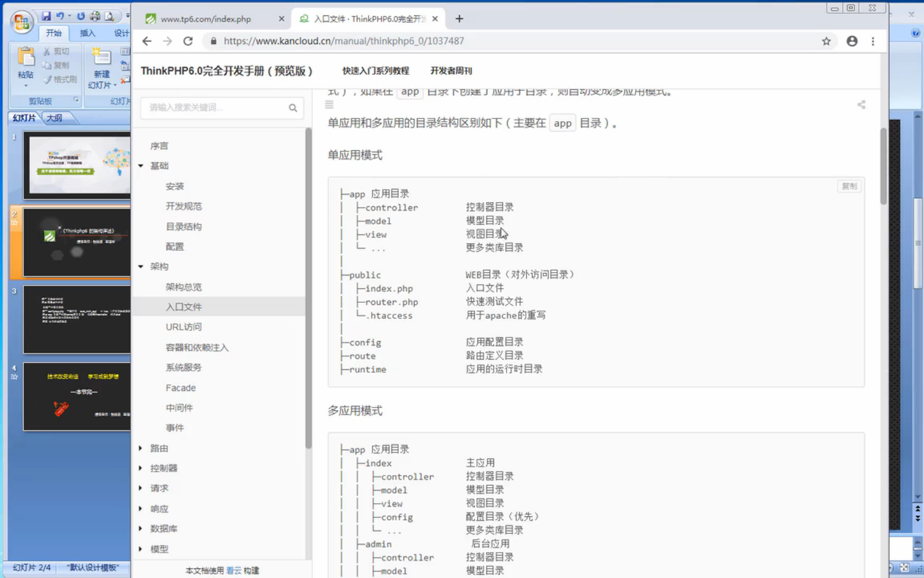Close the 入口文件 ThinkPHP6.0 tab
This screenshot has height=578, width=924.
435,19
